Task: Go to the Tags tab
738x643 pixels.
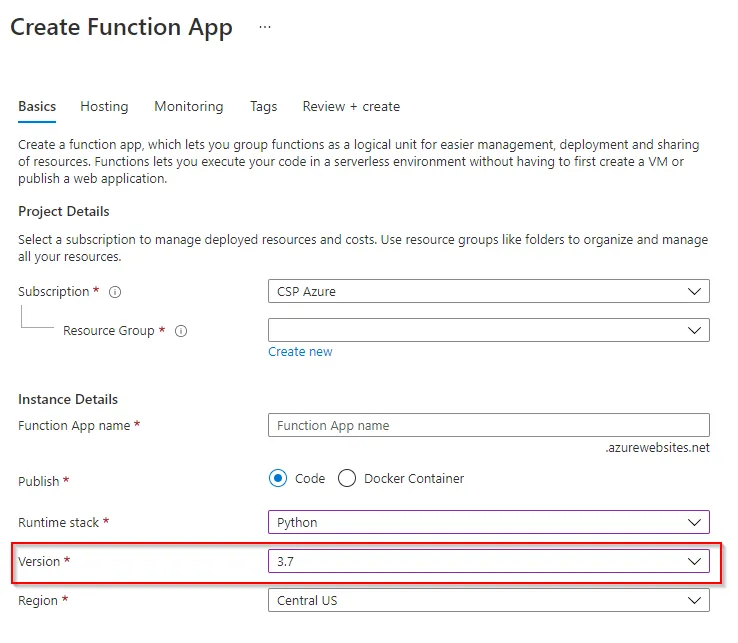Action: 263,106
